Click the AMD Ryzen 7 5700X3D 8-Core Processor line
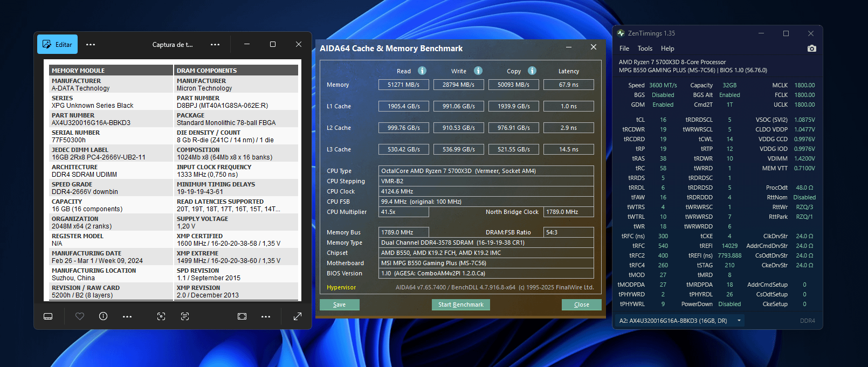 (672, 62)
